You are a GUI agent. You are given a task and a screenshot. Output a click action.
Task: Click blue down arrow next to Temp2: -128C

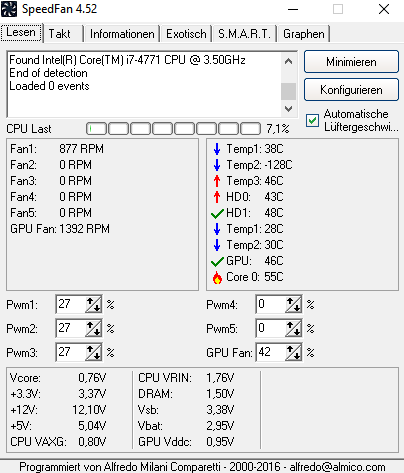click(217, 165)
